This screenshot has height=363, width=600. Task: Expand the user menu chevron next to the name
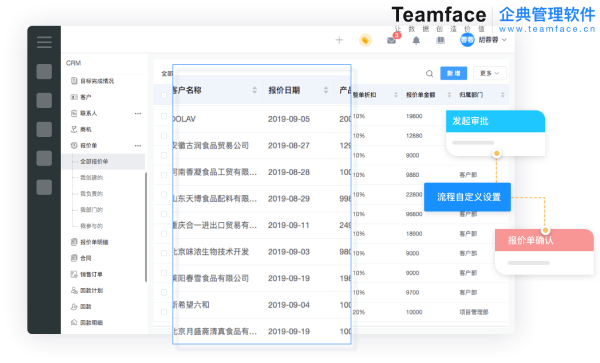(x=504, y=40)
